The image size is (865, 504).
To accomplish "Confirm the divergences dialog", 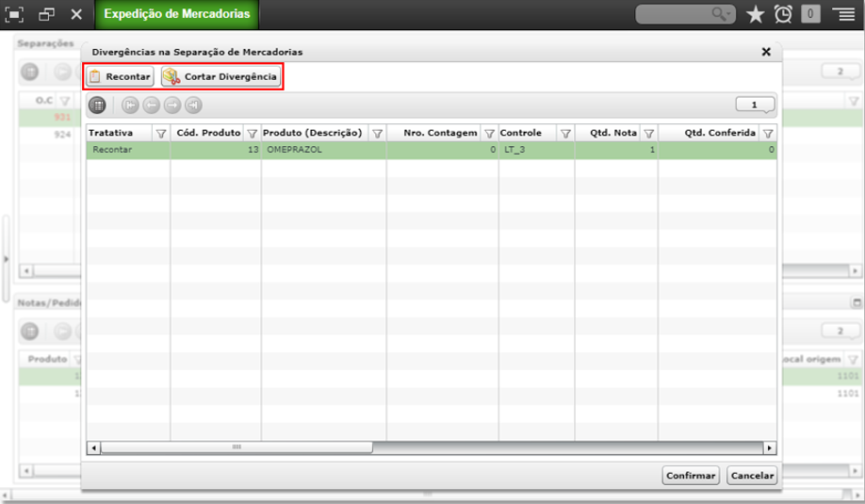I will pyautogui.click(x=691, y=476).
